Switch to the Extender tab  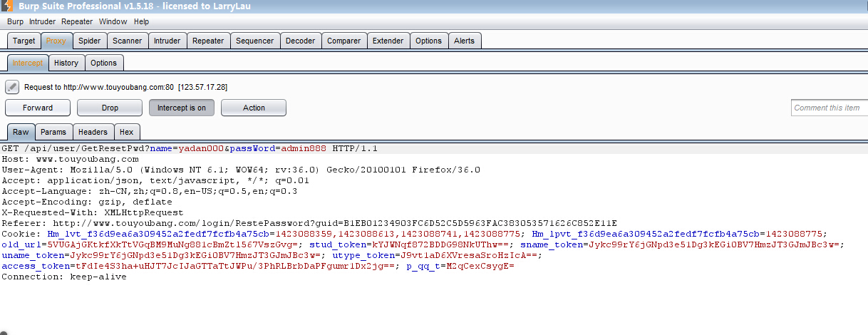(x=388, y=41)
